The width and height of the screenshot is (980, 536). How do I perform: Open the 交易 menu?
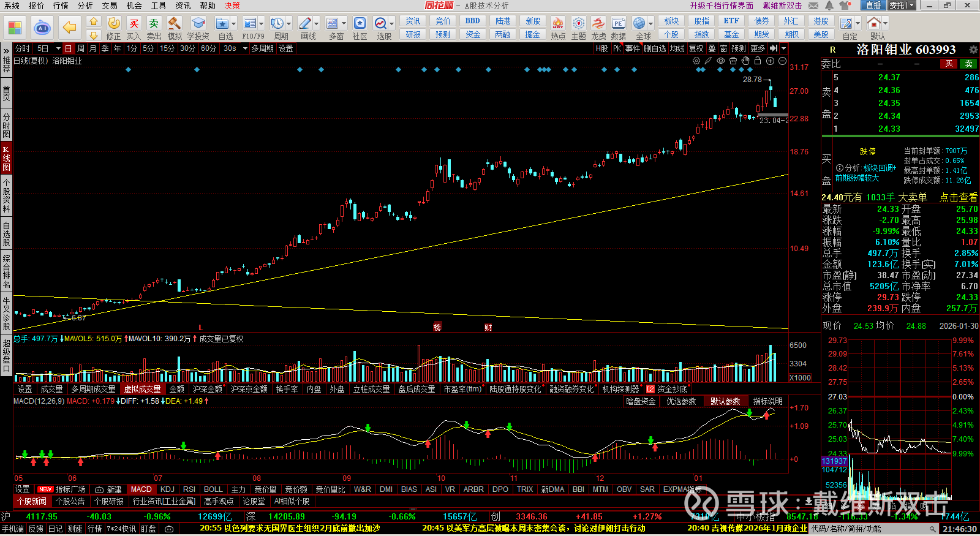(x=110, y=6)
